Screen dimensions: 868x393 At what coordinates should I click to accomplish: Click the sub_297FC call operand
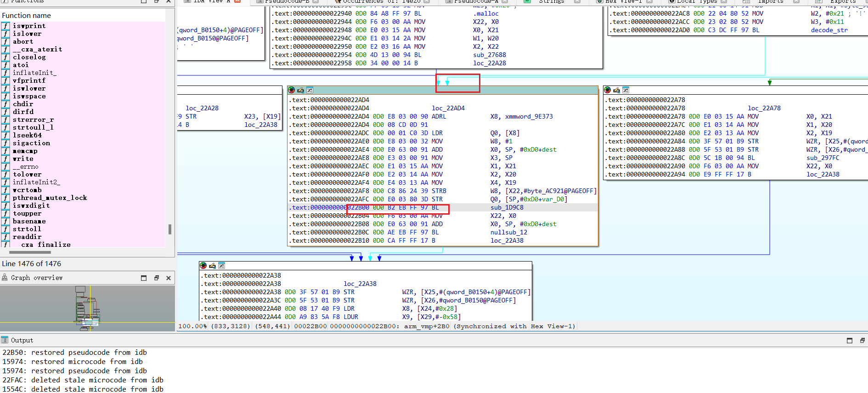click(823, 158)
